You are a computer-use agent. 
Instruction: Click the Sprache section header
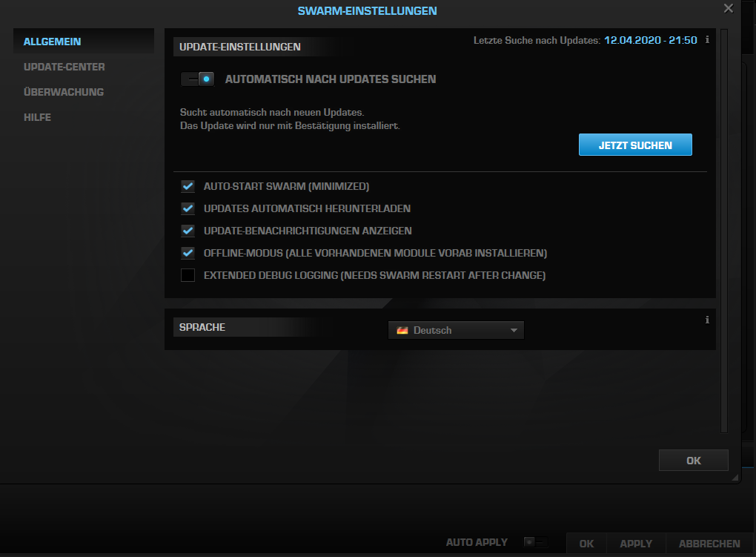coord(202,327)
